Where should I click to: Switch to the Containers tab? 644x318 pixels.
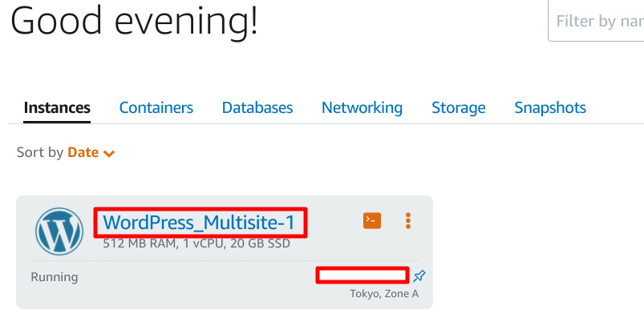coord(156,107)
